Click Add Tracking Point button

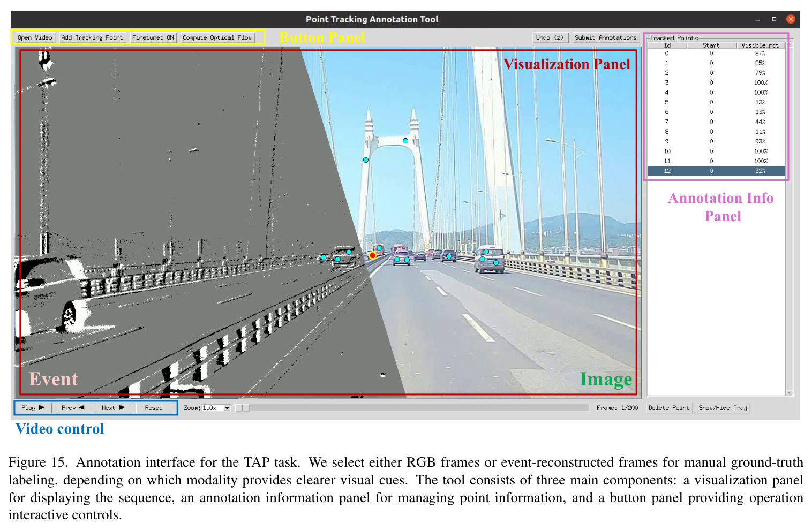click(x=92, y=37)
